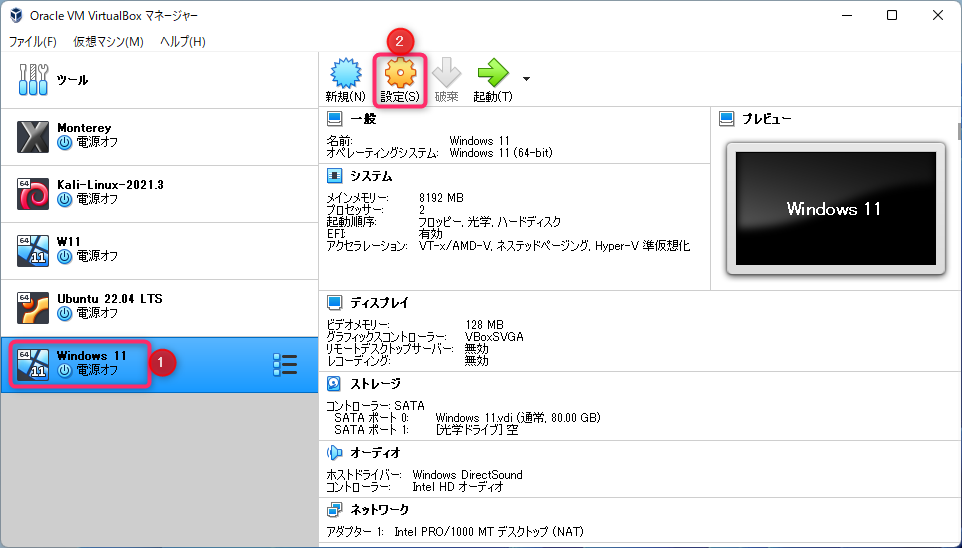Image resolution: width=962 pixels, height=548 pixels.
Task: Select the Kali-Linux-2021.3 VM icon
Action: [33, 193]
